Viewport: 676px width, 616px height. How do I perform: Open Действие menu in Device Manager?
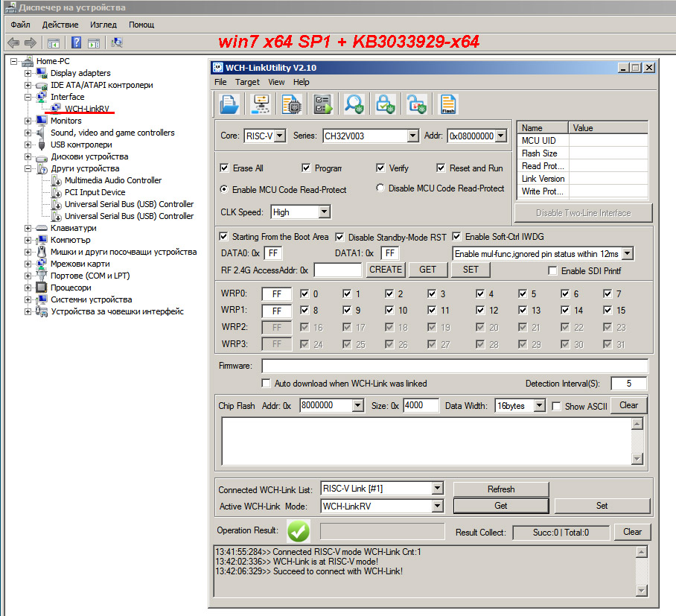(x=60, y=25)
